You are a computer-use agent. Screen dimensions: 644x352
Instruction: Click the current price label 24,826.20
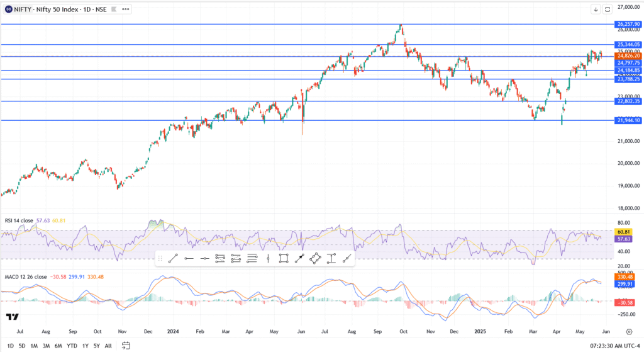(x=628, y=56)
